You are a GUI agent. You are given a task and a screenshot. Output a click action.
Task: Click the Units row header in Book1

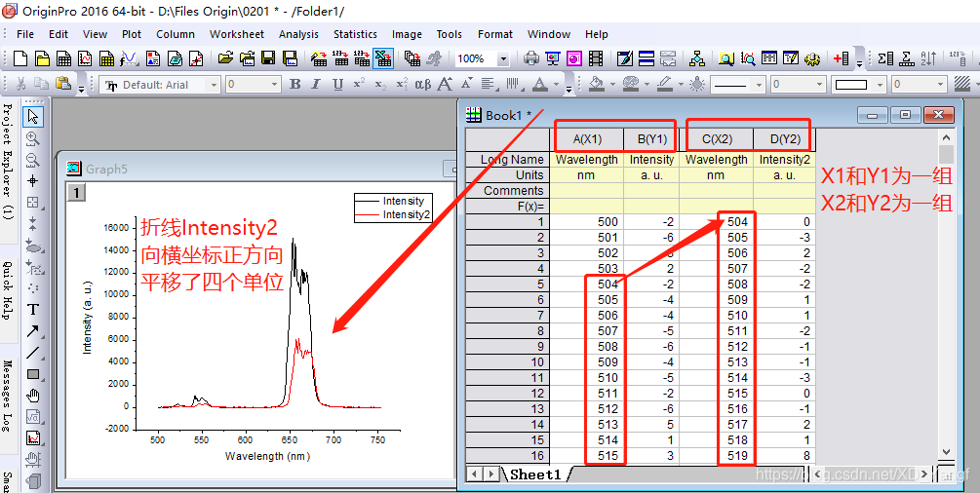508,175
